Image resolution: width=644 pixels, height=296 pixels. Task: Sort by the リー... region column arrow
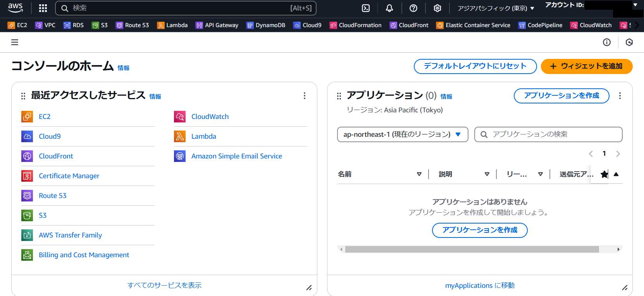click(x=541, y=174)
